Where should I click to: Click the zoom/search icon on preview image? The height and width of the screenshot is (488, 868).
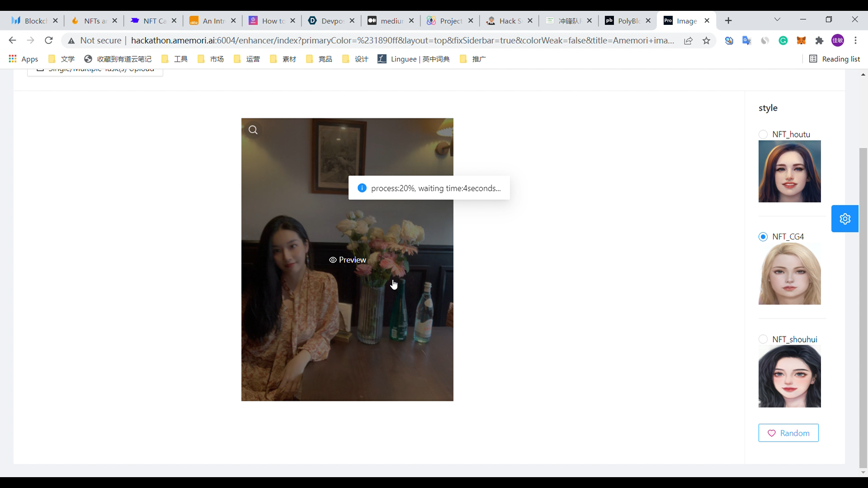pyautogui.click(x=253, y=130)
